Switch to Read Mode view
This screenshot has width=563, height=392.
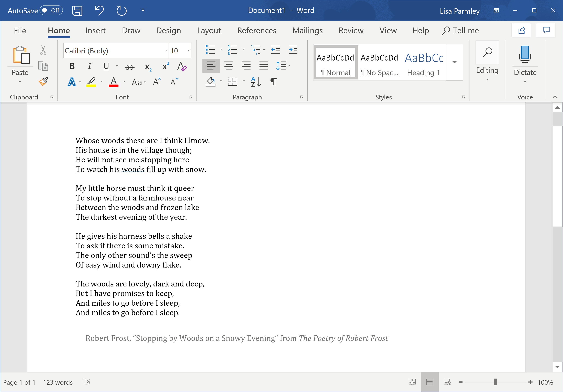tap(412, 382)
